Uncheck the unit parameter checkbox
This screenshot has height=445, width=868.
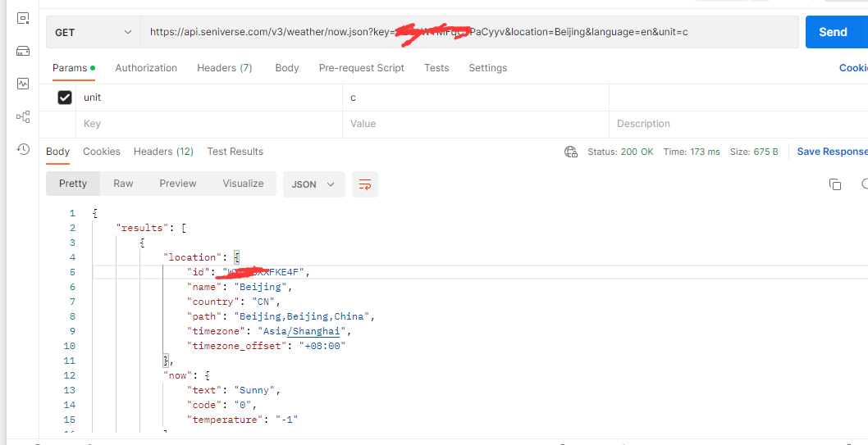tap(65, 98)
